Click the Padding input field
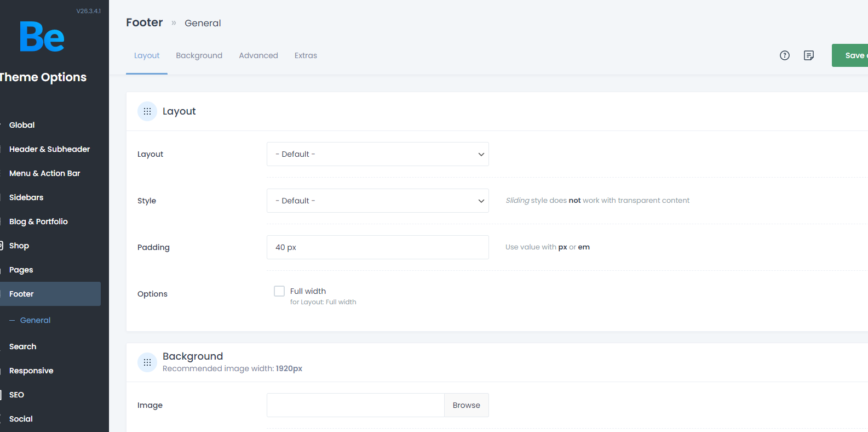 tap(378, 247)
